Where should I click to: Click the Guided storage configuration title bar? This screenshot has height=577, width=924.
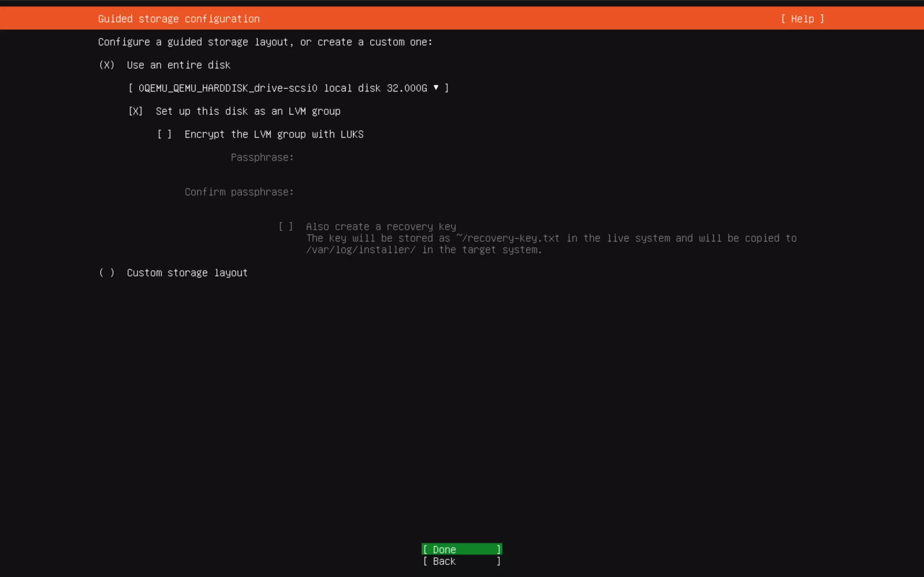pos(179,19)
